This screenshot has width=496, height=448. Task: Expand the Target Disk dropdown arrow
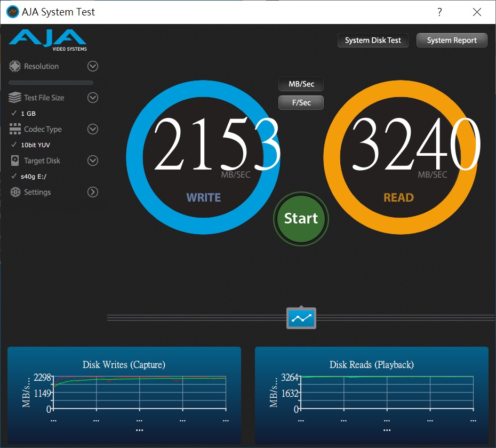93,161
